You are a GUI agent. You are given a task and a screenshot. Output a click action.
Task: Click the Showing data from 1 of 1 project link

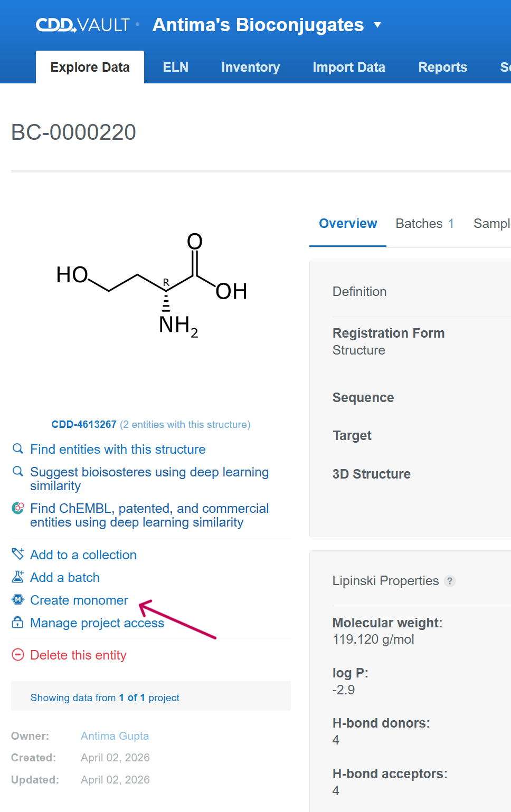[105, 698]
